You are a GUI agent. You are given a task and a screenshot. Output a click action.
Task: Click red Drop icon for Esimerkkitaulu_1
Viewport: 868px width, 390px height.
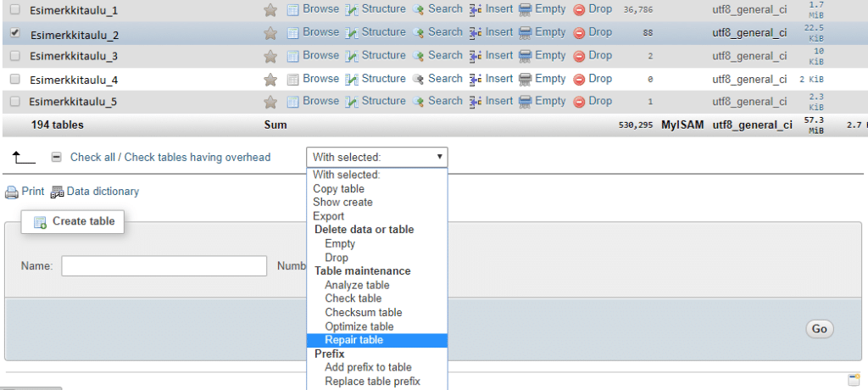coord(579,10)
